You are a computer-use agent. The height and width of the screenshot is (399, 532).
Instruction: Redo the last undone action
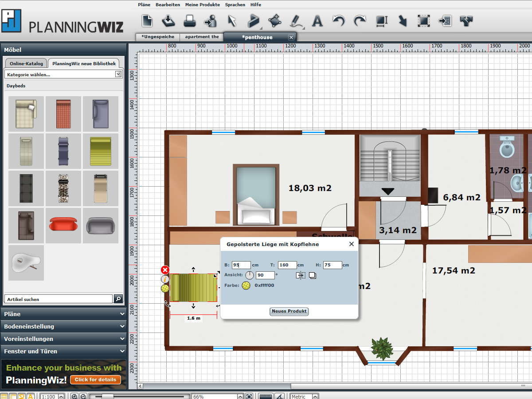coord(360,20)
